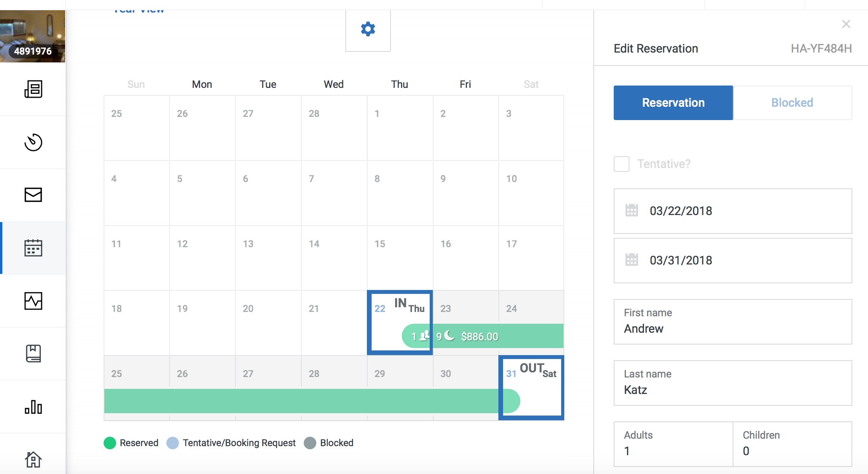868x474 pixels.
Task: Select the calendar icon in the sidebar
Action: tap(33, 248)
